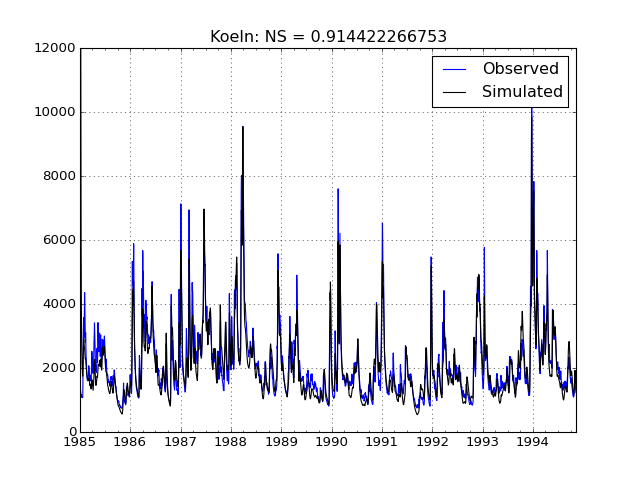Click the tall simulated peak in 1988
Screen dimensions: 640x480
pos(242,128)
